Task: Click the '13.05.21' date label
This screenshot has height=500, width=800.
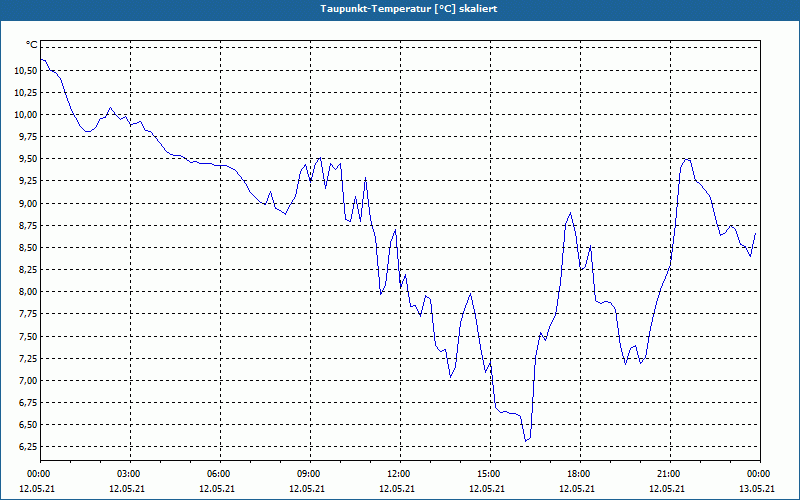Action: pos(757,489)
